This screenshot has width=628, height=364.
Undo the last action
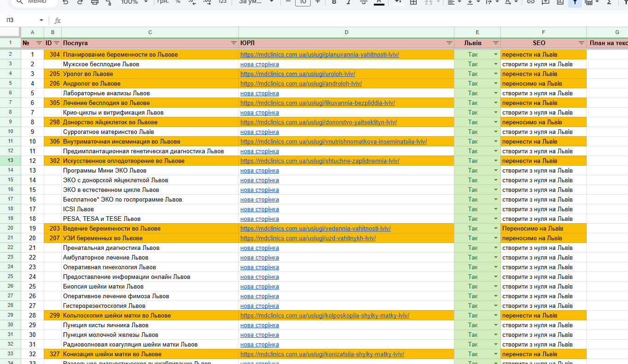65,2
